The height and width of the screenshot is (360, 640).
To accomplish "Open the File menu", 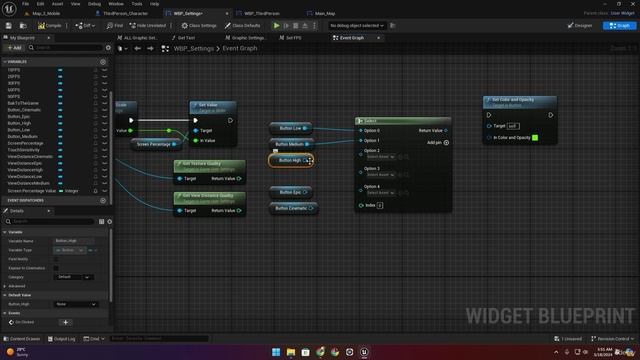I will 25,4.
